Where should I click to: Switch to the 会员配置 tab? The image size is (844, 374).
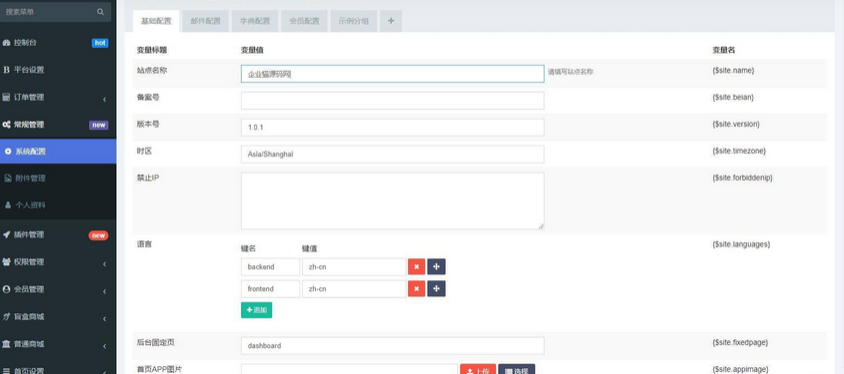pos(304,22)
